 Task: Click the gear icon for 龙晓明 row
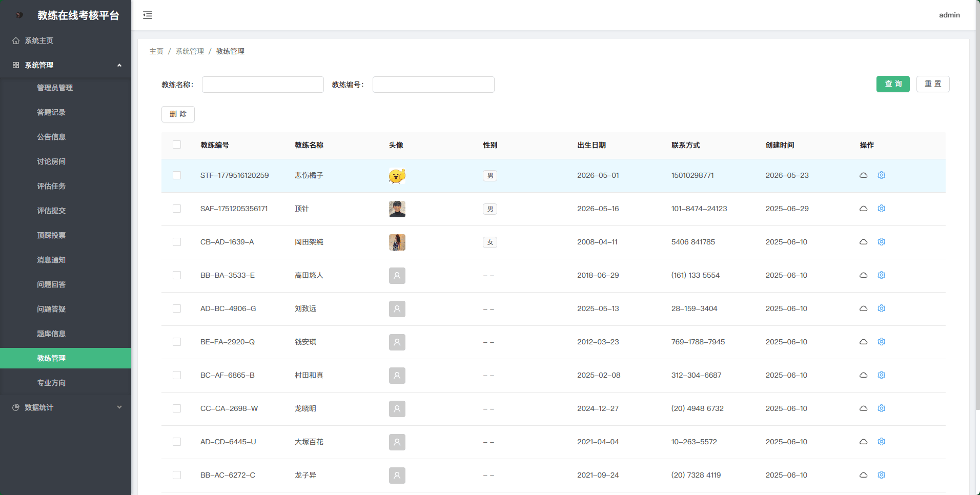[x=882, y=408]
